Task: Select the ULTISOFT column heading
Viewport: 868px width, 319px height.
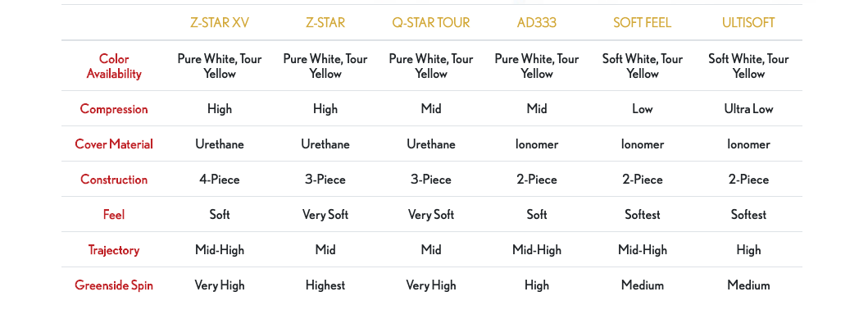Action: (x=748, y=23)
